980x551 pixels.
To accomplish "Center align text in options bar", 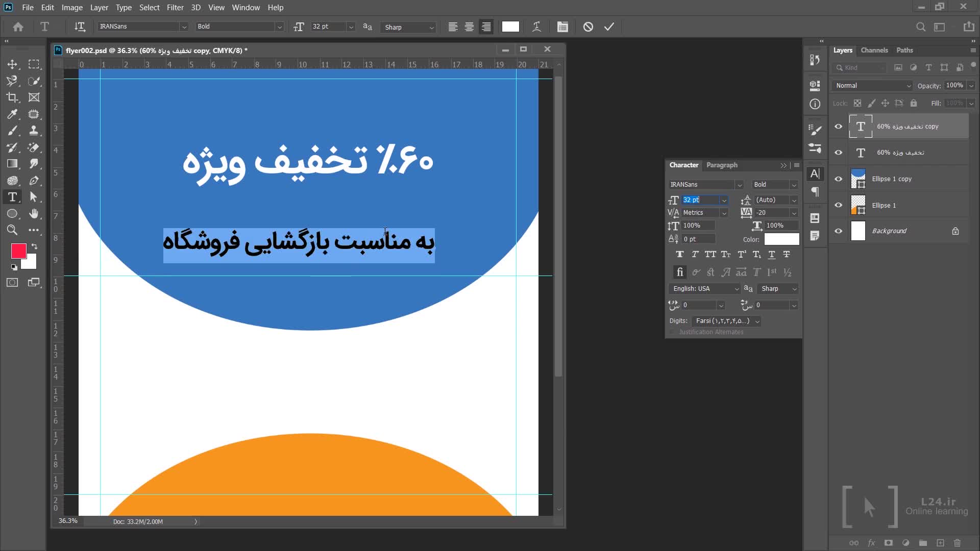I will tap(469, 27).
